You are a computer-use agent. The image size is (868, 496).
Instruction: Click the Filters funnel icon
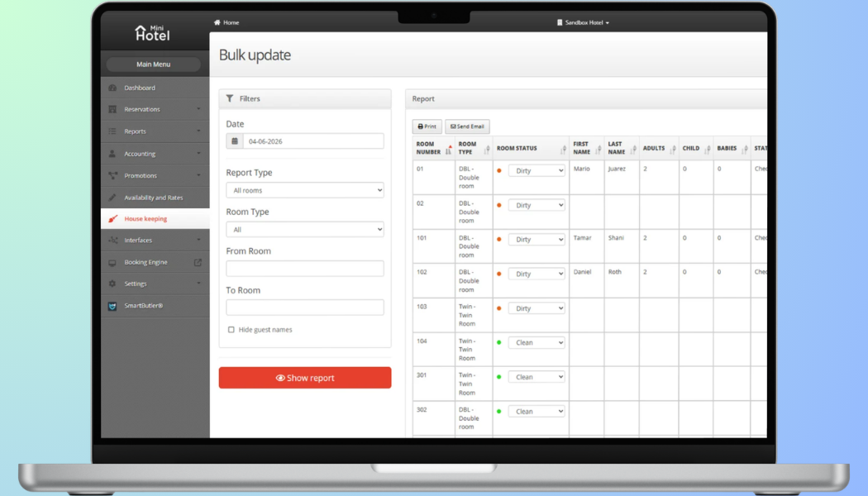pyautogui.click(x=230, y=98)
